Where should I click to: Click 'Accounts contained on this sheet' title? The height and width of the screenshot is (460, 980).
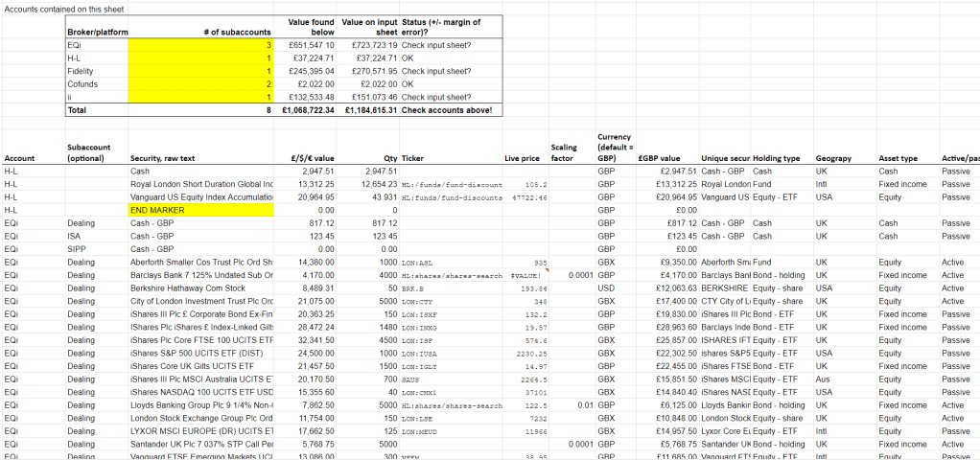tap(62, 9)
